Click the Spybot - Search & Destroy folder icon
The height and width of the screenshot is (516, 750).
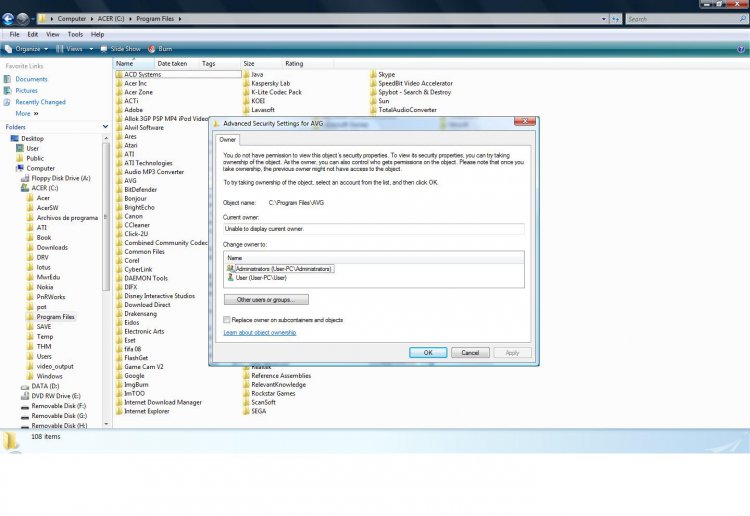pyautogui.click(x=374, y=92)
